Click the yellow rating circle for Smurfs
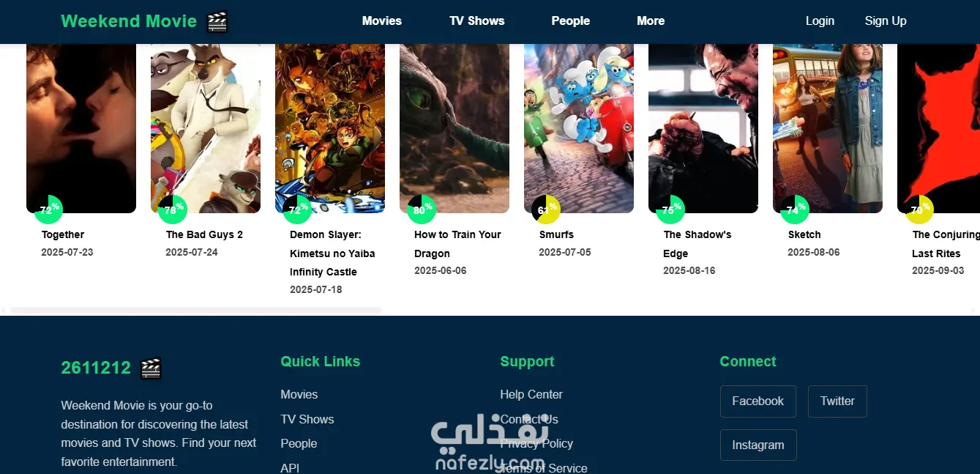Viewport: 980px width, 474px height. (546, 209)
